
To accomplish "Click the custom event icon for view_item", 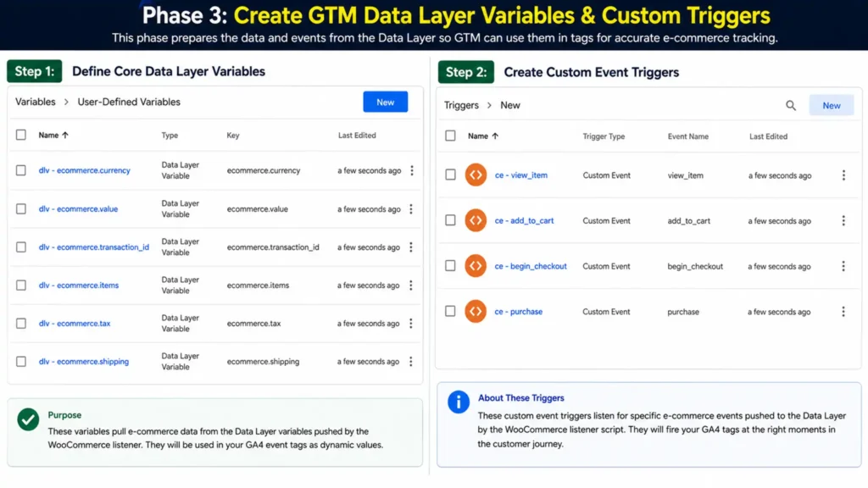I will click(x=476, y=175).
